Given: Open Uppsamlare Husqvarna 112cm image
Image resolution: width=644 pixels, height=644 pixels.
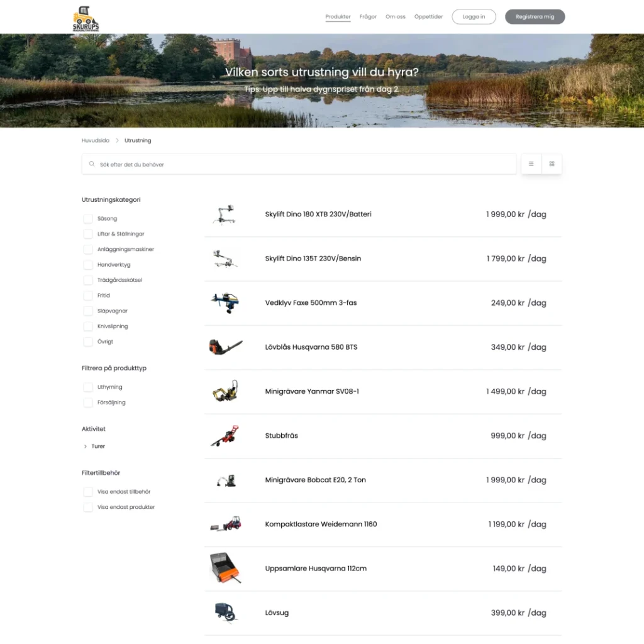Looking at the screenshot, I should 225,568.
